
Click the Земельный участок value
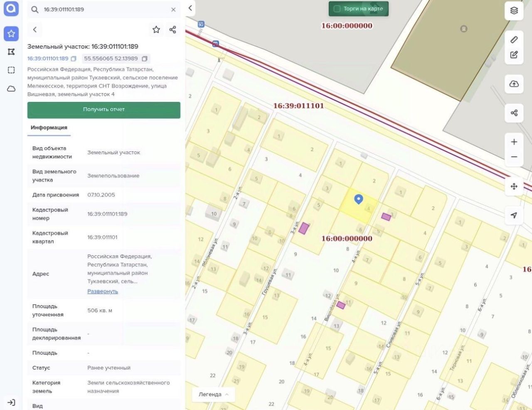(x=114, y=153)
